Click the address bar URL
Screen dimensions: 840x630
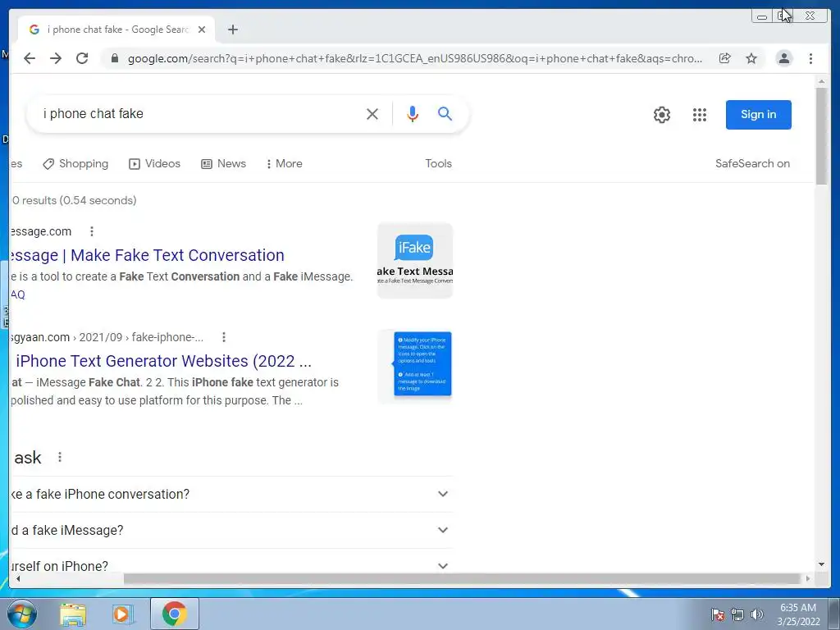coord(414,58)
